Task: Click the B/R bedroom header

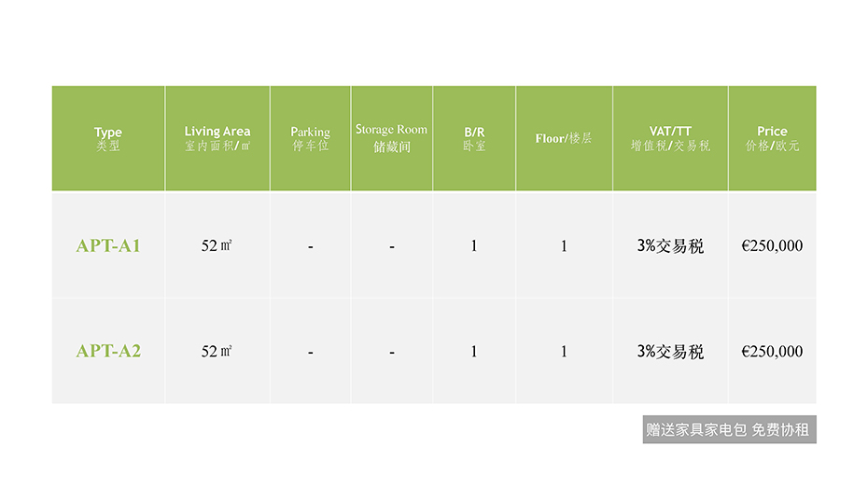Action: [x=474, y=138]
